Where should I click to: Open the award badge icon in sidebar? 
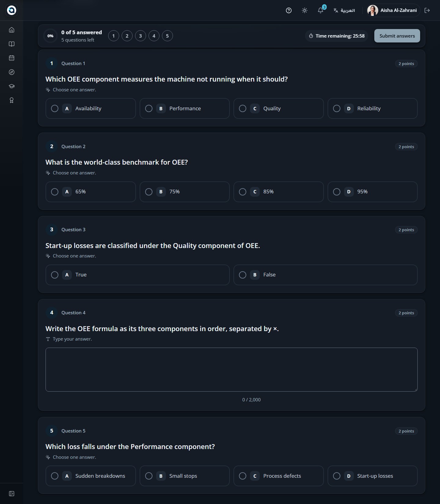click(12, 100)
